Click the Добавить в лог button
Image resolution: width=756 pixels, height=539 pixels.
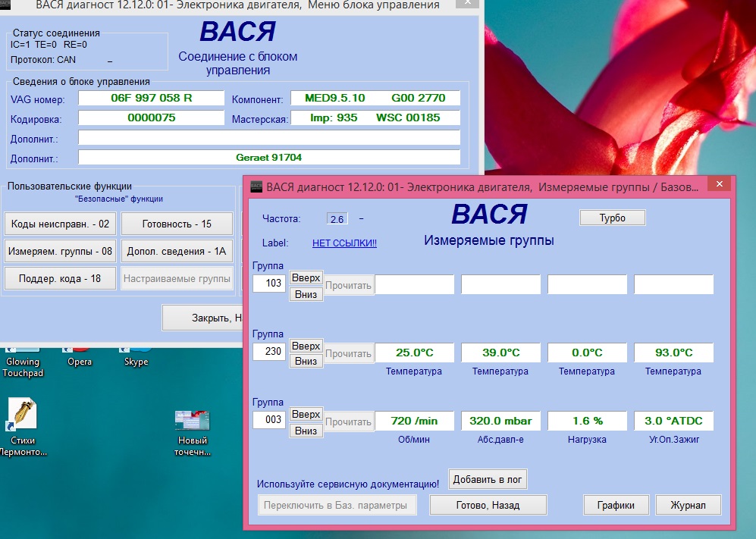[x=488, y=479]
